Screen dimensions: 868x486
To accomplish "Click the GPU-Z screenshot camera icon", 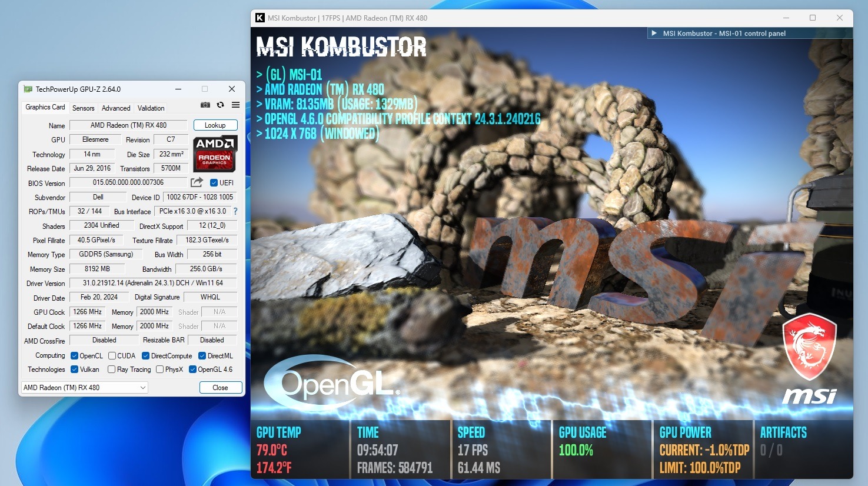I will (205, 105).
